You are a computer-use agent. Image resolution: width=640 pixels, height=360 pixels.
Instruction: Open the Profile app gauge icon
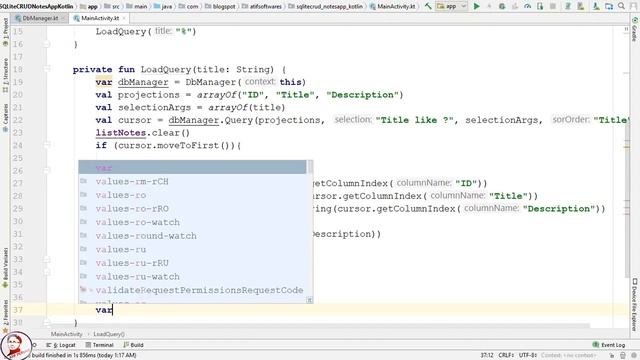(527, 6)
